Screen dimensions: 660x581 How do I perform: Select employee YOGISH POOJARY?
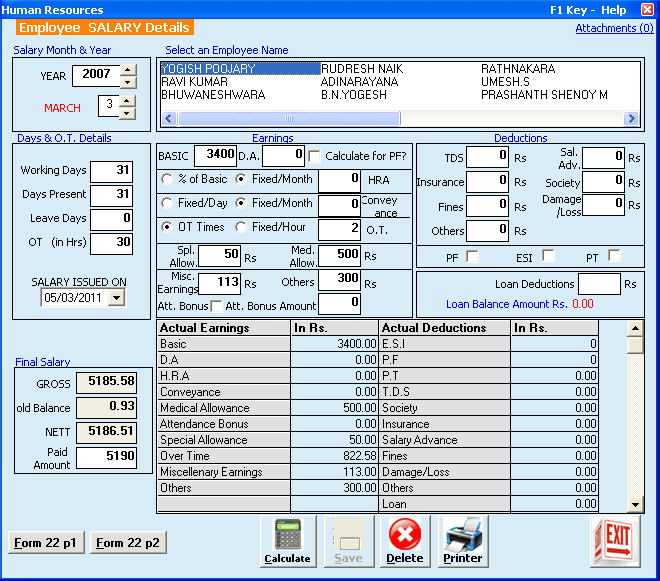click(x=240, y=69)
